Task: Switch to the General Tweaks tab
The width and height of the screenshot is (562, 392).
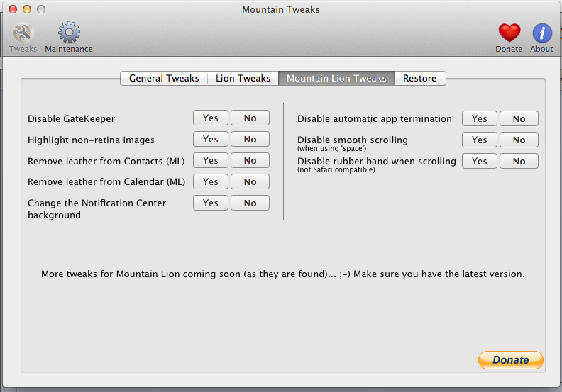Action: click(x=164, y=78)
